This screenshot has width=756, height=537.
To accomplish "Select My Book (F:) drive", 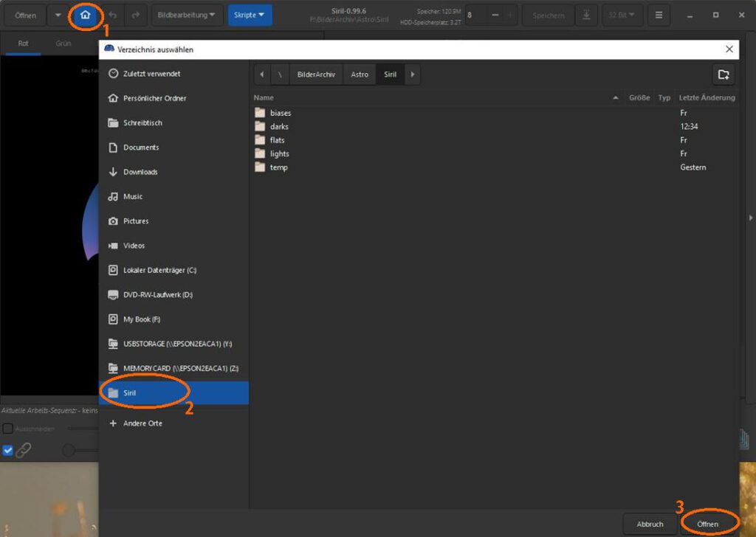I will click(142, 319).
